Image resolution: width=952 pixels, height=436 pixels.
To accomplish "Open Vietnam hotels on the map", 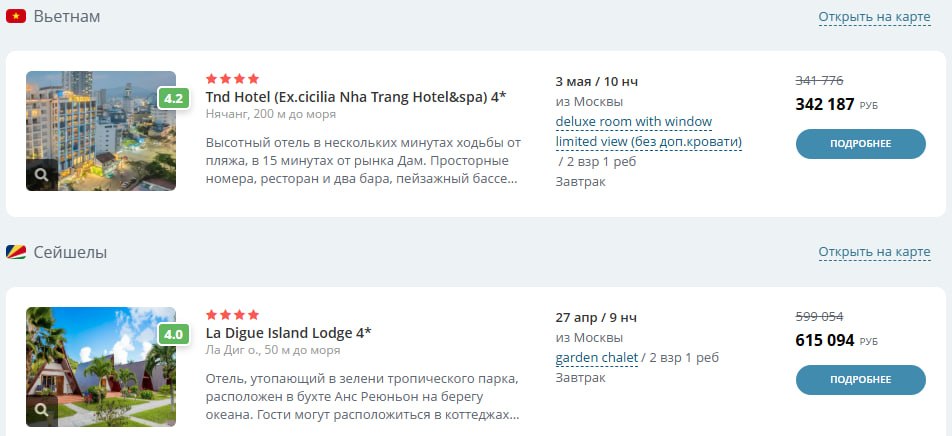I will [874, 17].
